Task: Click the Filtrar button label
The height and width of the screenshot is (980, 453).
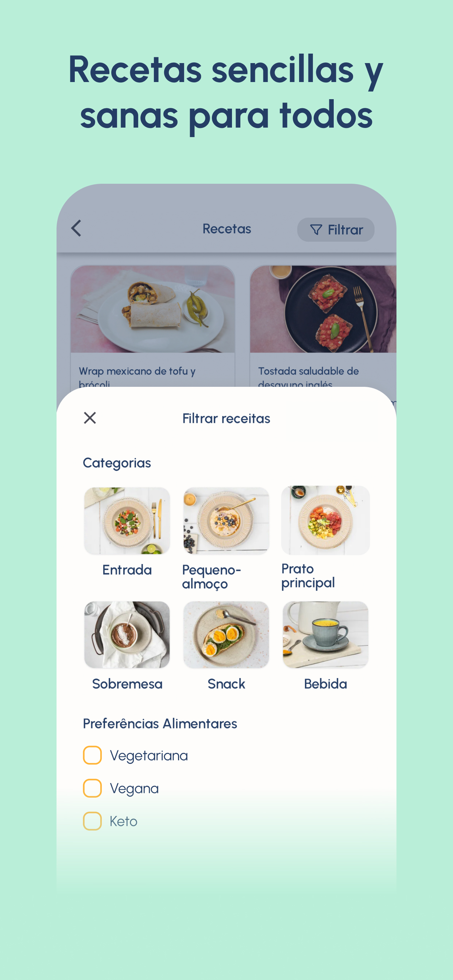Action: pyautogui.click(x=345, y=230)
